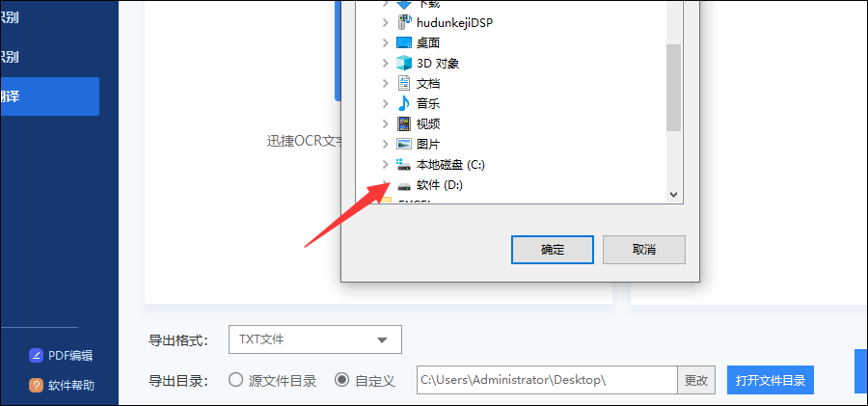
Task: Click the 文档 documents icon
Action: [x=405, y=83]
